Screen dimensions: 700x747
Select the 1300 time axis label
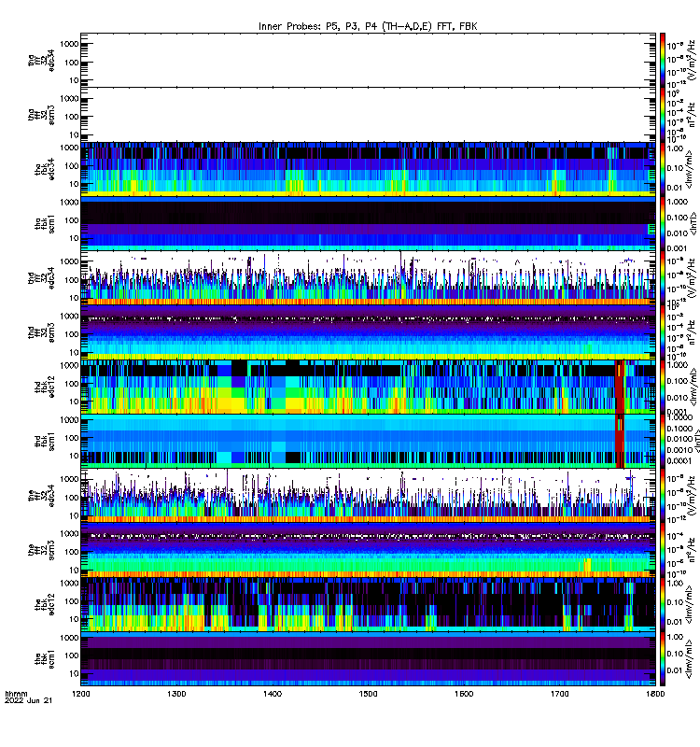tap(176, 694)
